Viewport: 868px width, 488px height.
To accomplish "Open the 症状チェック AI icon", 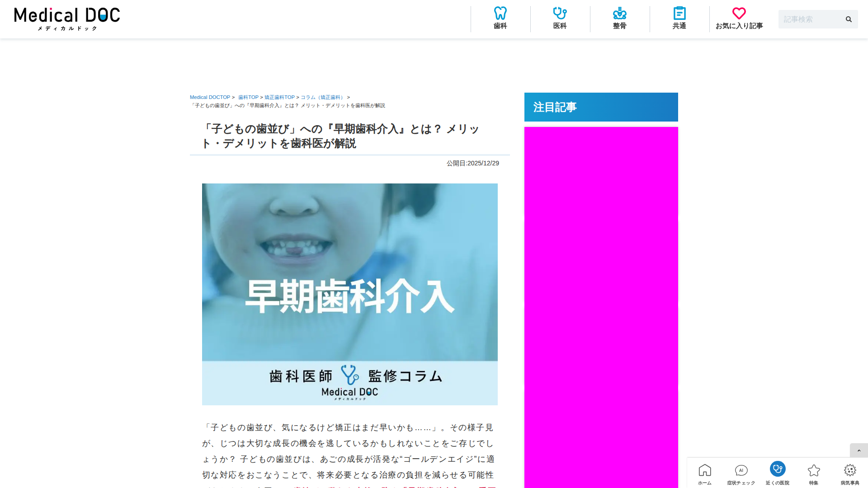I will coord(741,470).
